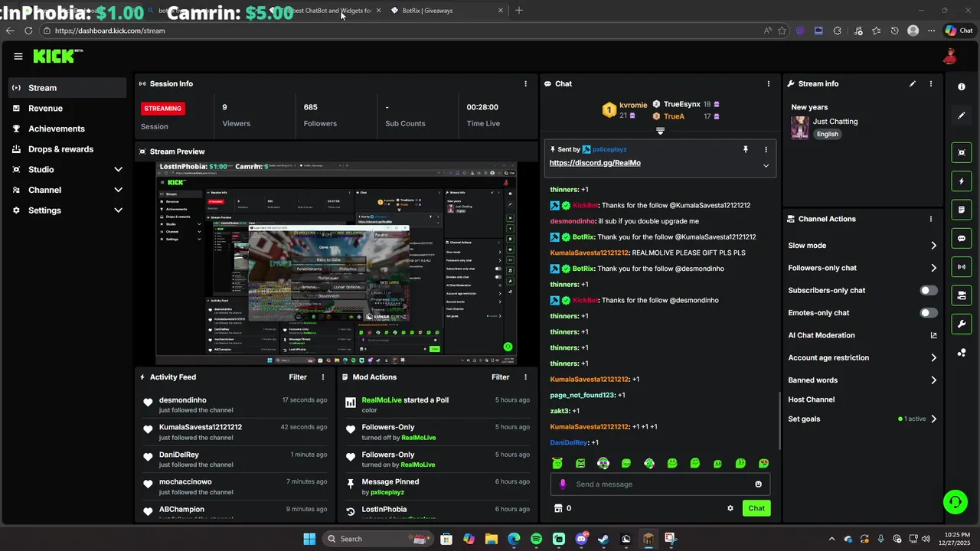Open Banned words arrow
The width and height of the screenshot is (980, 551).
click(x=933, y=380)
